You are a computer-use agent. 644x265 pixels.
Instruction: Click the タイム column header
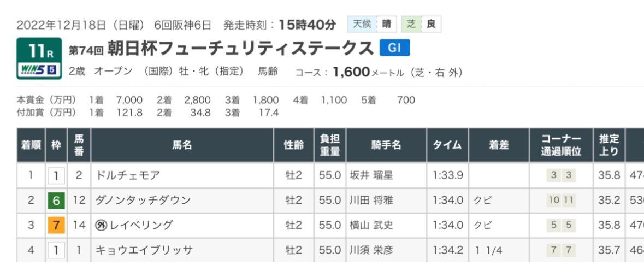[447, 145]
